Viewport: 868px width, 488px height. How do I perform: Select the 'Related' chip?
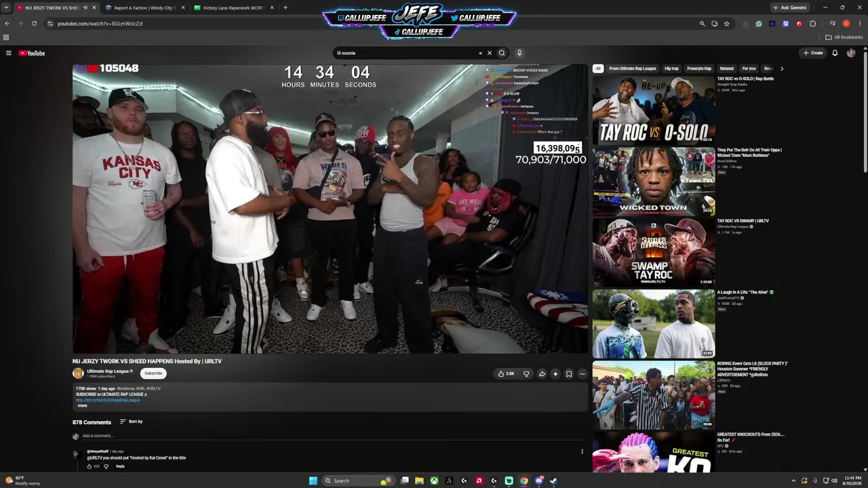pyautogui.click(x=726, y=68)
